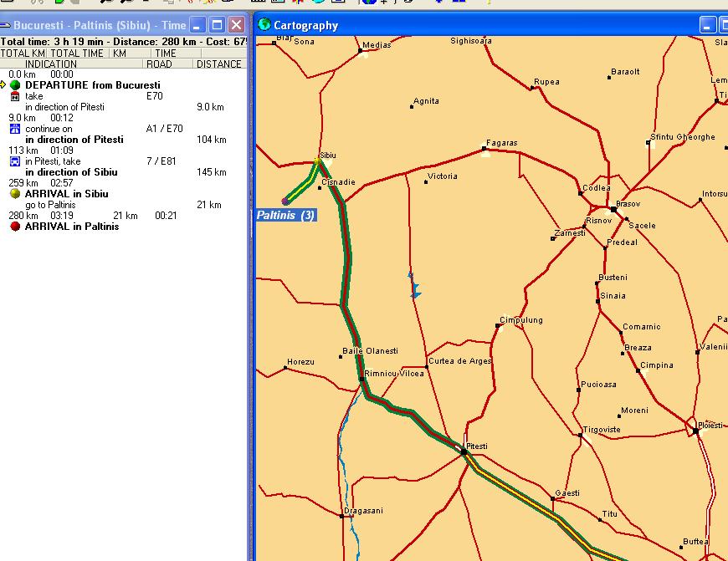This screenshot has height=561, width=728.
Task: Minimize the Cartography window
Action: [708, 25]
